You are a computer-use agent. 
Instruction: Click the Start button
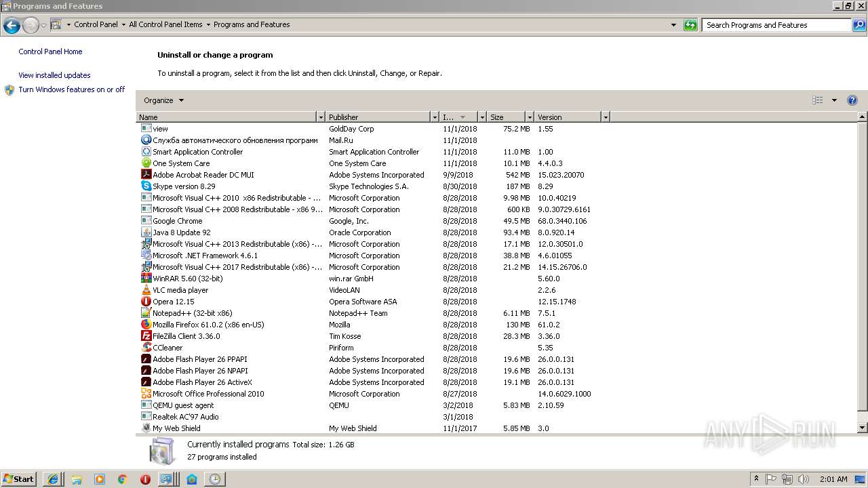pyautogui.click(x=19, y=479)
